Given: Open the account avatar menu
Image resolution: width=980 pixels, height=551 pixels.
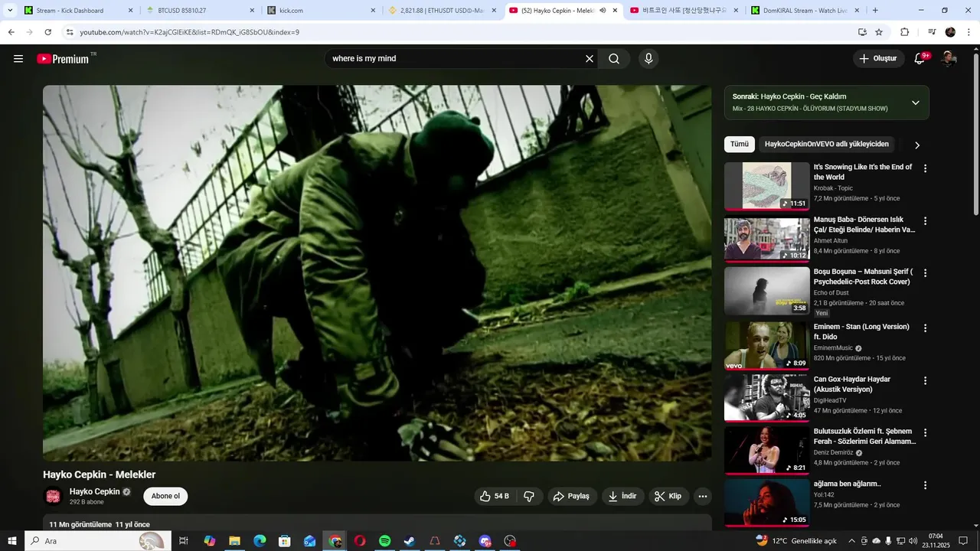Looking at the screenshot, I should [949, 59].
